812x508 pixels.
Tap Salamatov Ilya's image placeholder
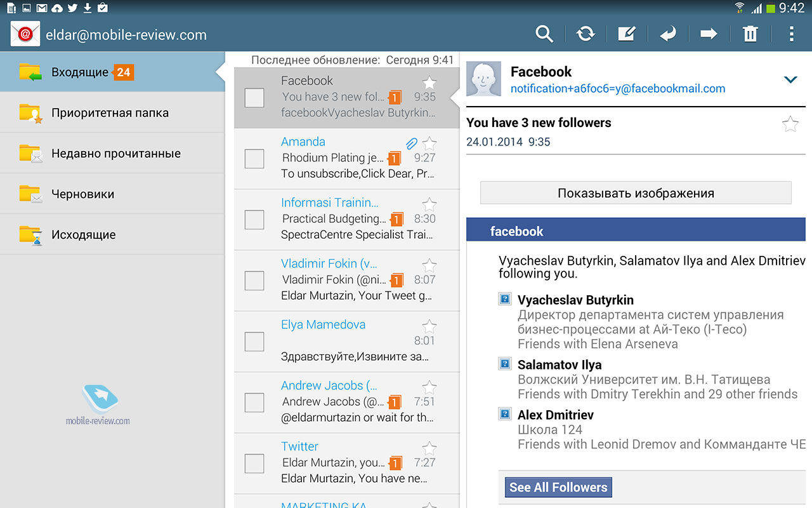(505, 364)
